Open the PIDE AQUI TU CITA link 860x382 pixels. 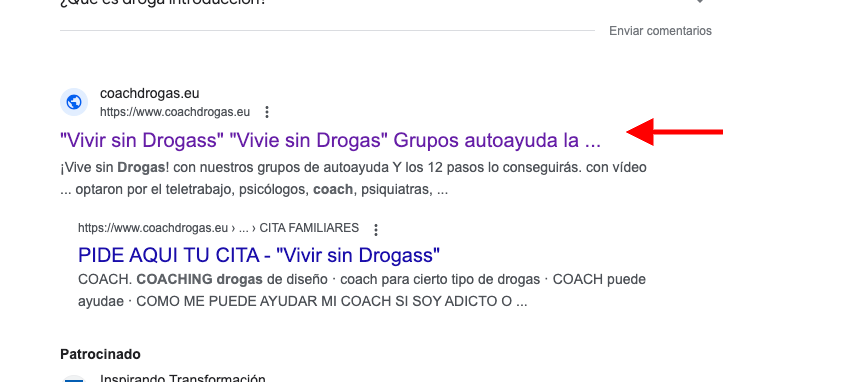259,255
